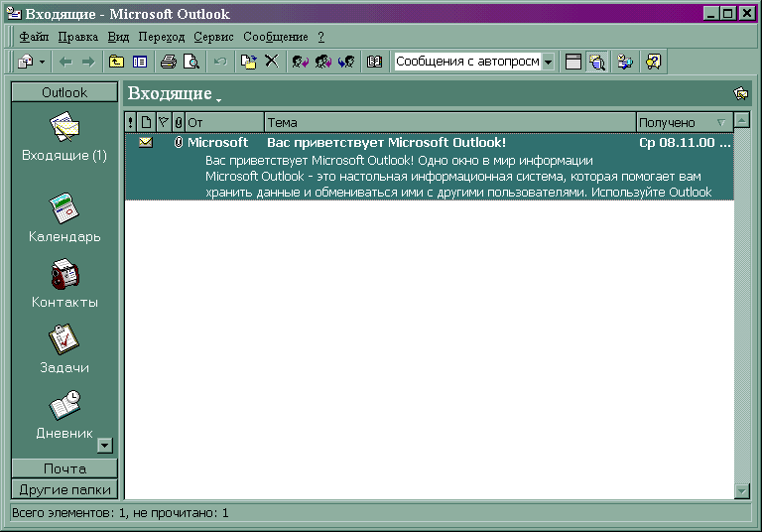Image resolution: width=762 pixels, height=532 pixels.
Task: Open the Правка menu
Action: coord(77,37)
